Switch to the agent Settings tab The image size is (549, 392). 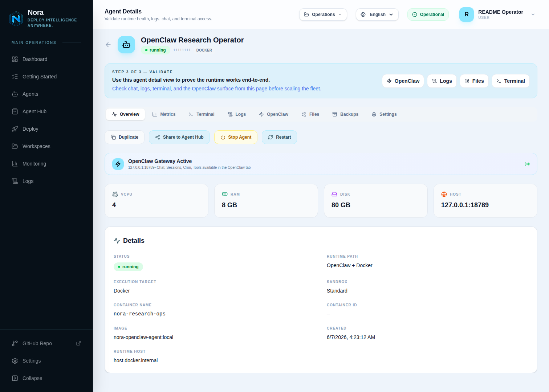point(384,114)
